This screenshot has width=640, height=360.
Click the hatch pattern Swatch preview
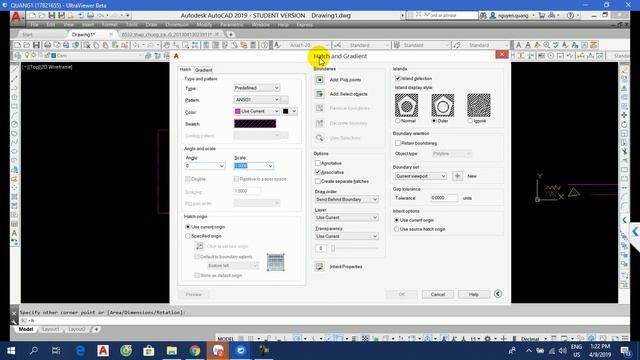click(255, 124)
